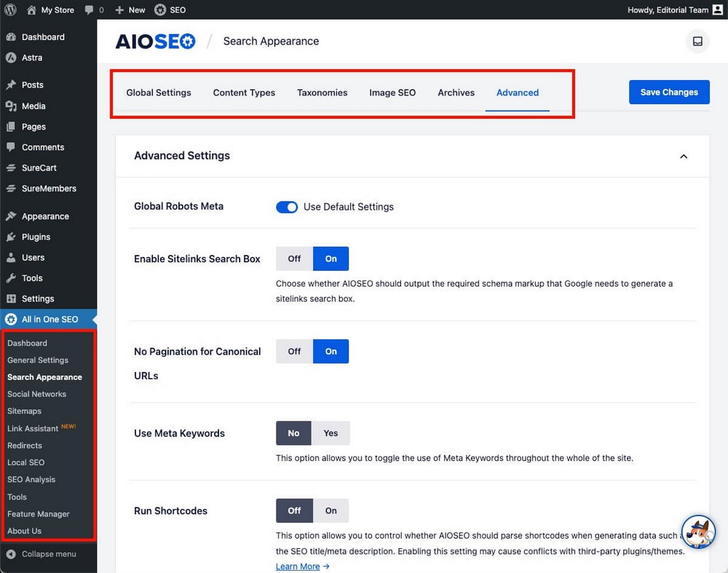The image size is (728, 573).
Task: Open the comments bubble icon in admin bar
Action: point(89,9)
